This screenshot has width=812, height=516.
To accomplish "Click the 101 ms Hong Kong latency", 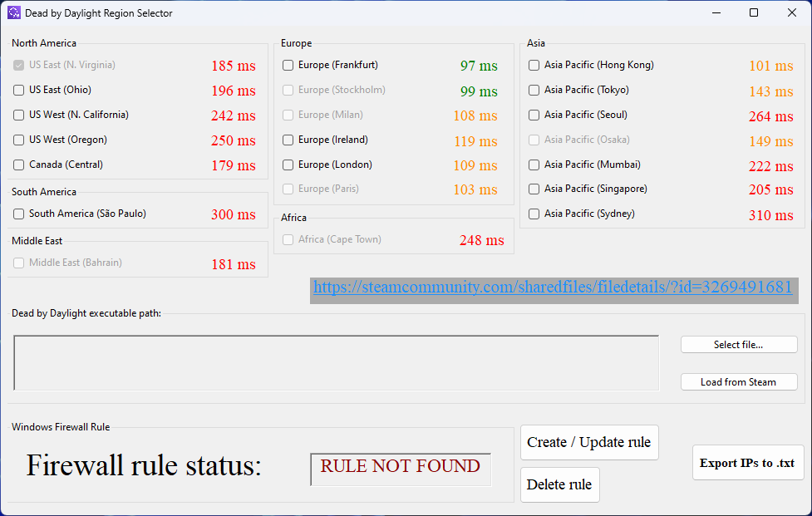I will point(771,66).
